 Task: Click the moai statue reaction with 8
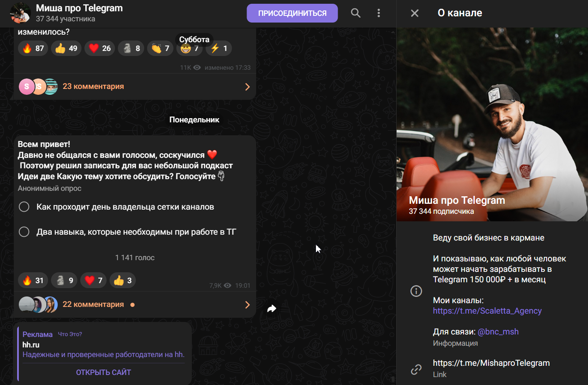[x=131, y=48]
